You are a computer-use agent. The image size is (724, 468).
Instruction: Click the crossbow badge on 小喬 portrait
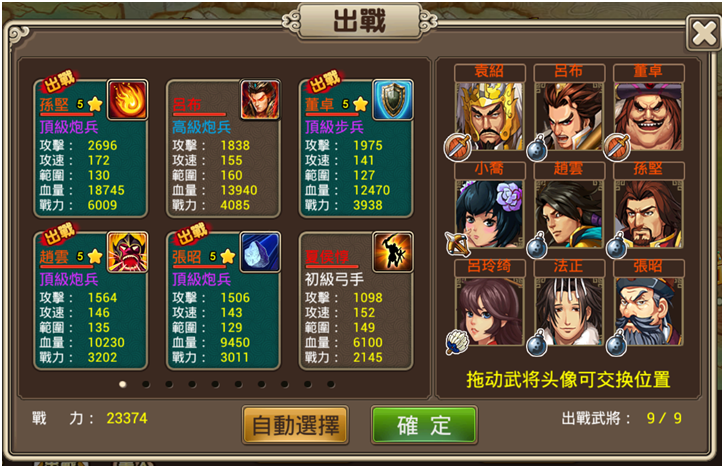(457, 244)
